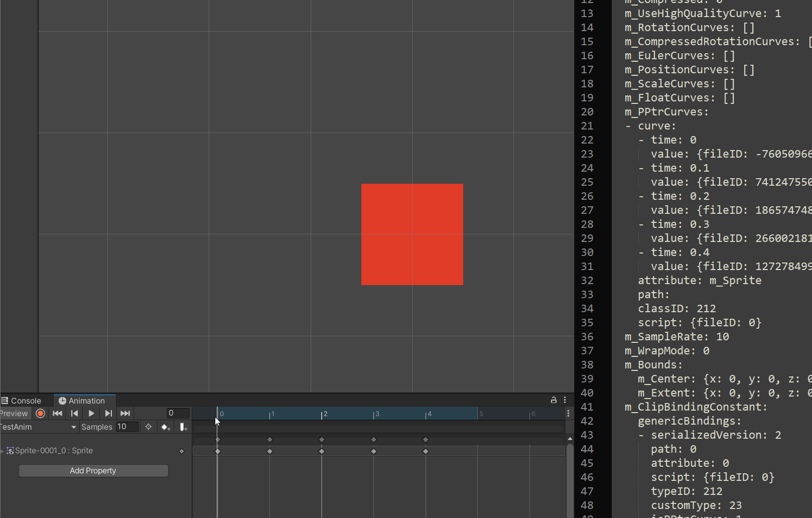Edit the Samples value field

click(127, 427)
